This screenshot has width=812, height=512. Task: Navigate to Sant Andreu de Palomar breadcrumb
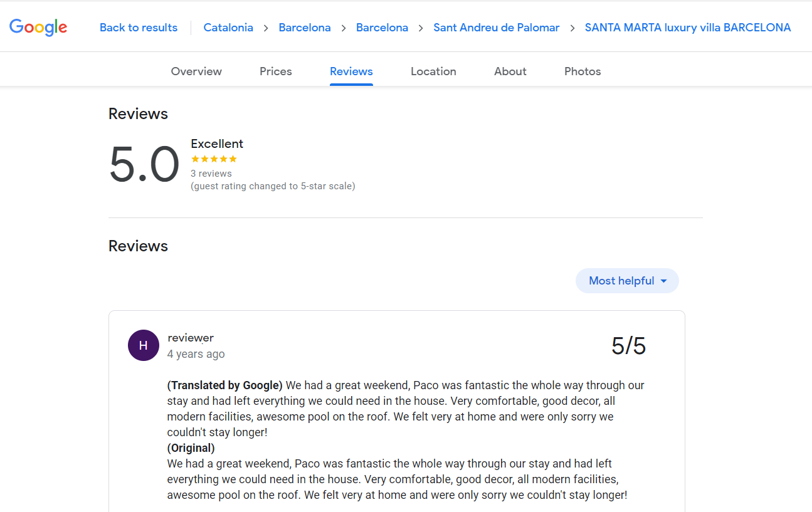[497, 28]
